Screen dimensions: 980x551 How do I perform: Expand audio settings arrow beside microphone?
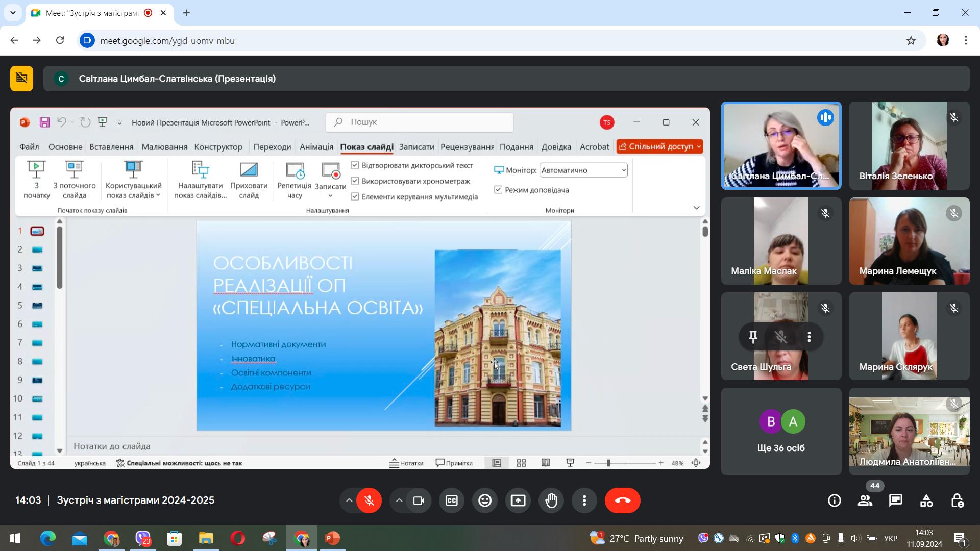pos(349,500)
